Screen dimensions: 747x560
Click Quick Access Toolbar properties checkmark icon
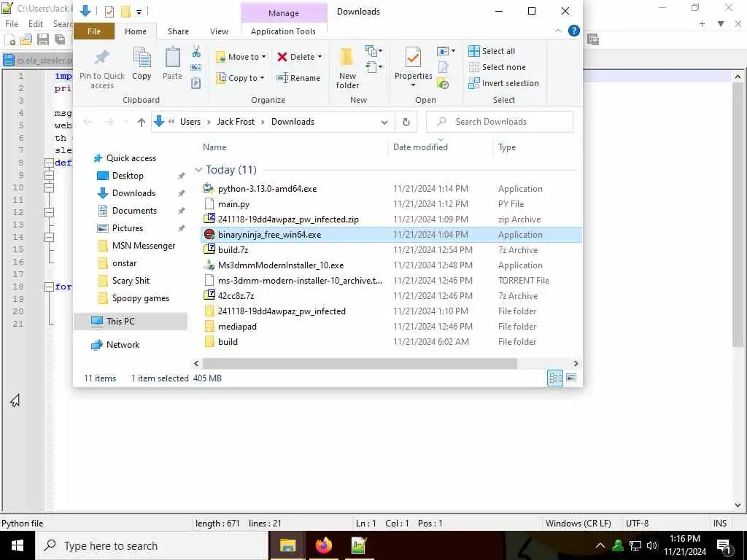coord(109,12)
